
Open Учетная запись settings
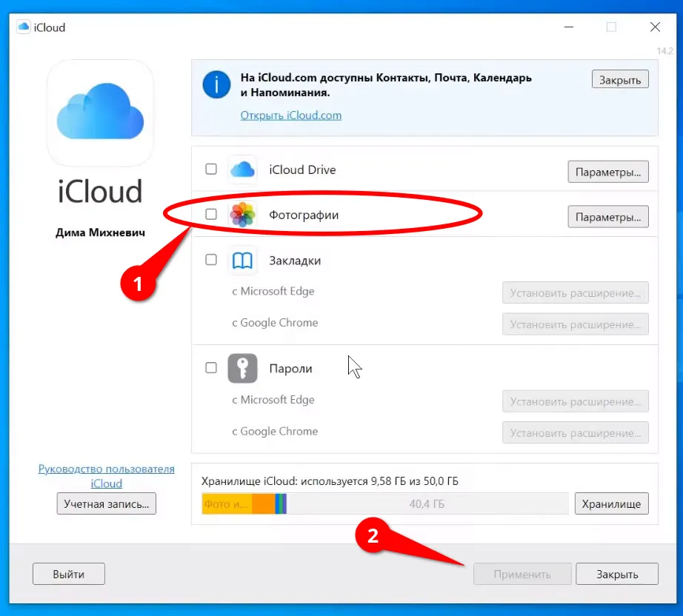click(106, 503)
